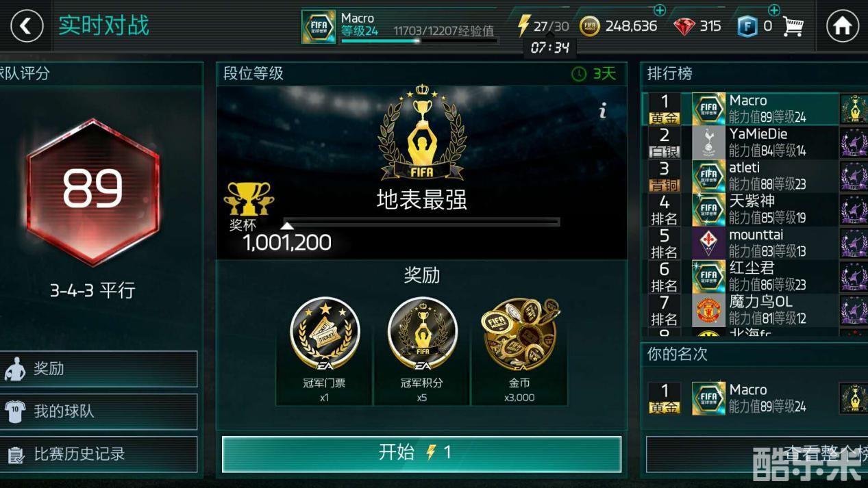Open division info i icon
Screen dimensions: 868x488
pyautogui.click(x=603, y=110)
